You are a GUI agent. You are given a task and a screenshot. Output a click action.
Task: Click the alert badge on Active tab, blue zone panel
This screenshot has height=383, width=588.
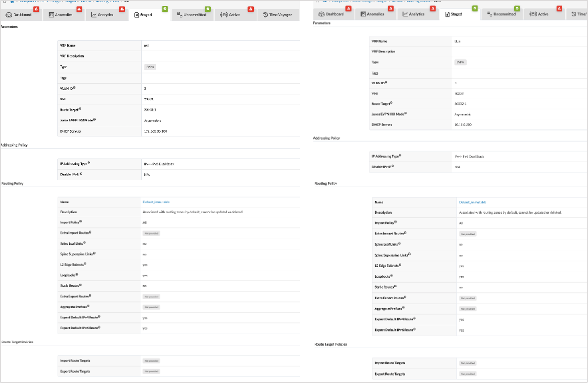click(559, 8)
